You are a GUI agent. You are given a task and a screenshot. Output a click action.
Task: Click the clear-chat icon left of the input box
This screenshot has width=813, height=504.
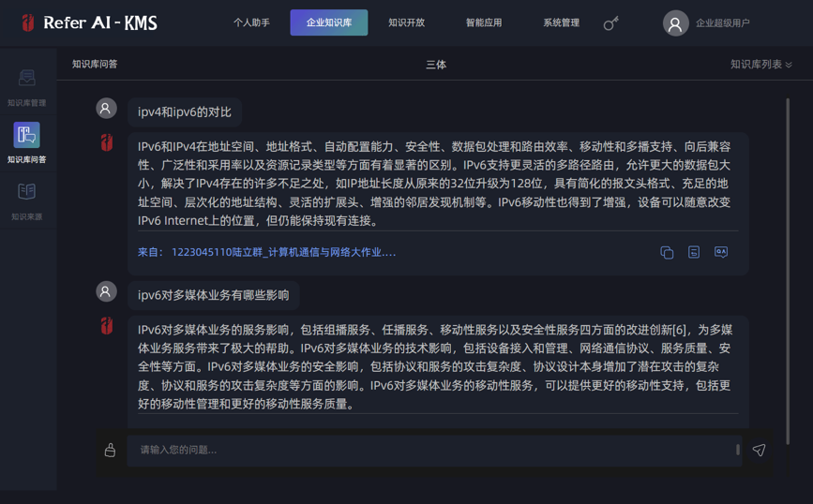point(110,451)
